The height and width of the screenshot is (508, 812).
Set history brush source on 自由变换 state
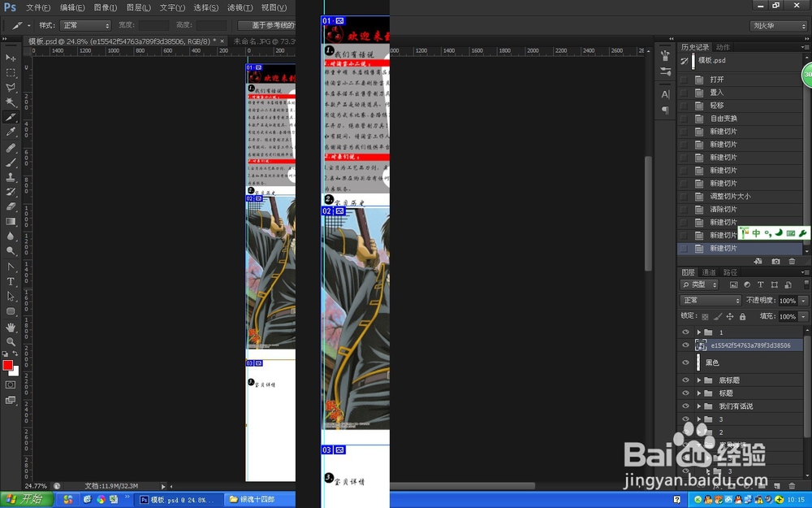click(x=684, y=118)
